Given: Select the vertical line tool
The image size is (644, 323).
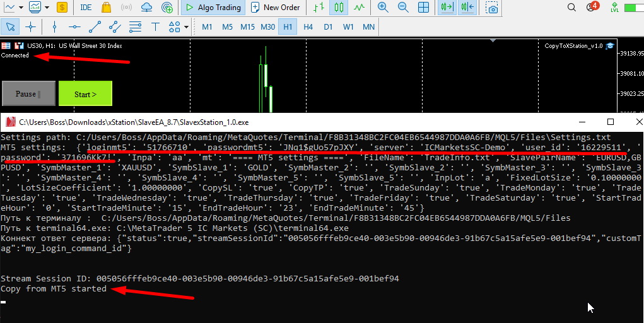Looking at the screenshot, I should click(x=55, y=26).
